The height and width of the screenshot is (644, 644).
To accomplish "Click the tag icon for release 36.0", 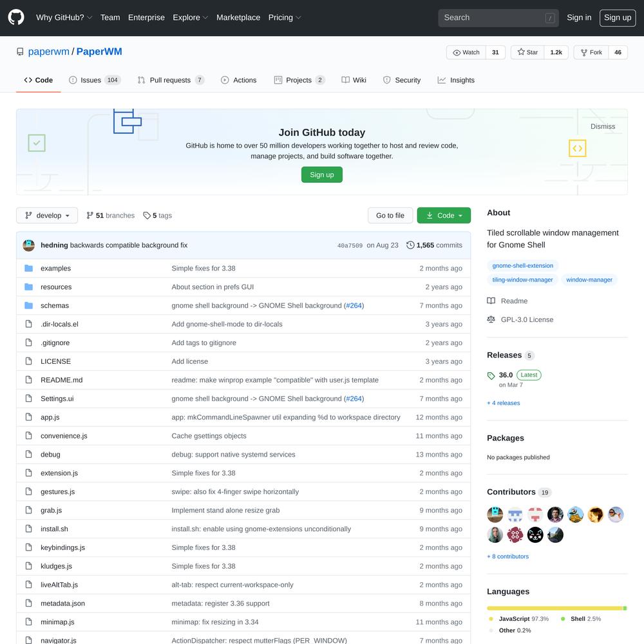I will 491,375.
